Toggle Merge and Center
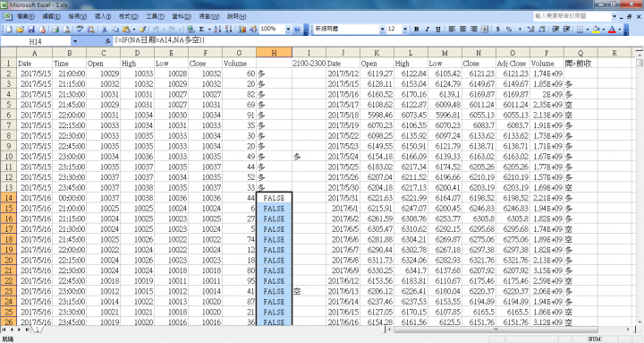Image resolution: width=644 pixels, height=343 pixels. (x=485, y=30)
